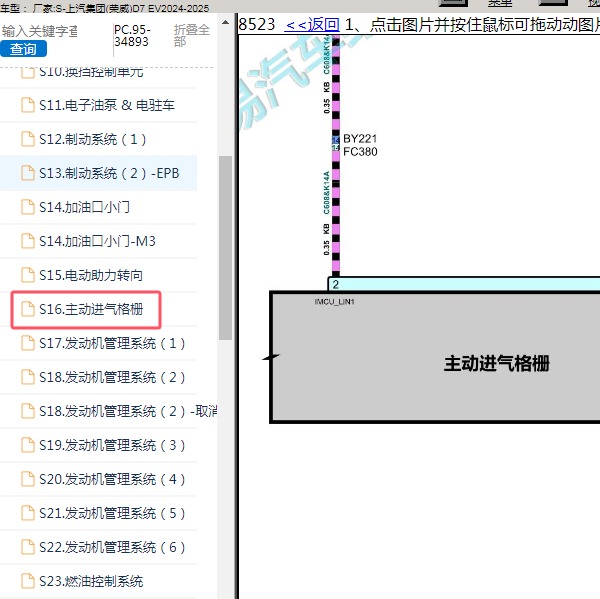Screen dimensions: 600x599
Task: Open S18.发动机管理系统（2）-取消 entry
Action: point(128,411)
